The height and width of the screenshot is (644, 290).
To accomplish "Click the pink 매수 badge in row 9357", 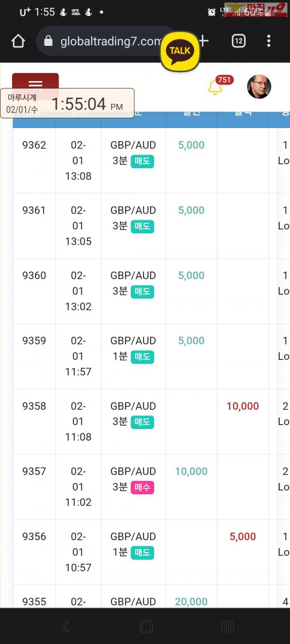I will click(142, 487).
